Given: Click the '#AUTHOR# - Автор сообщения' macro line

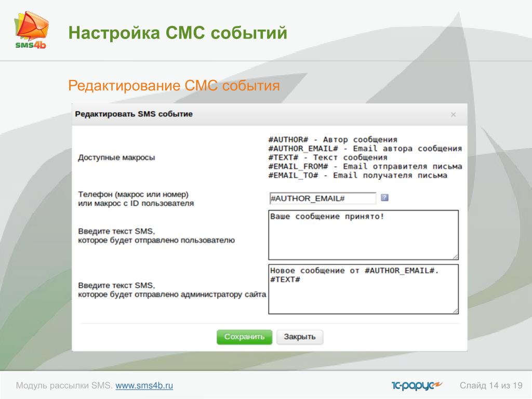Looking at the screenshot, I should pos(332,139).
